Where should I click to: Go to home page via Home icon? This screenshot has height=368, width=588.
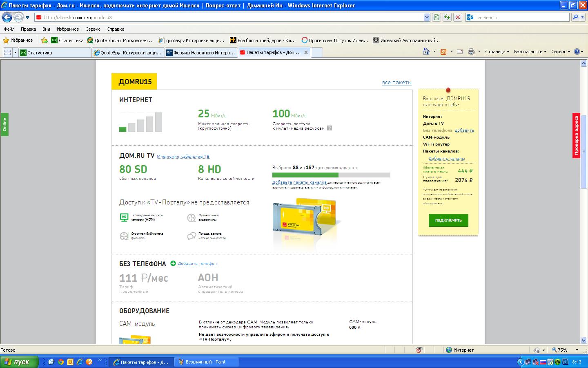click(x=426, y=52)
